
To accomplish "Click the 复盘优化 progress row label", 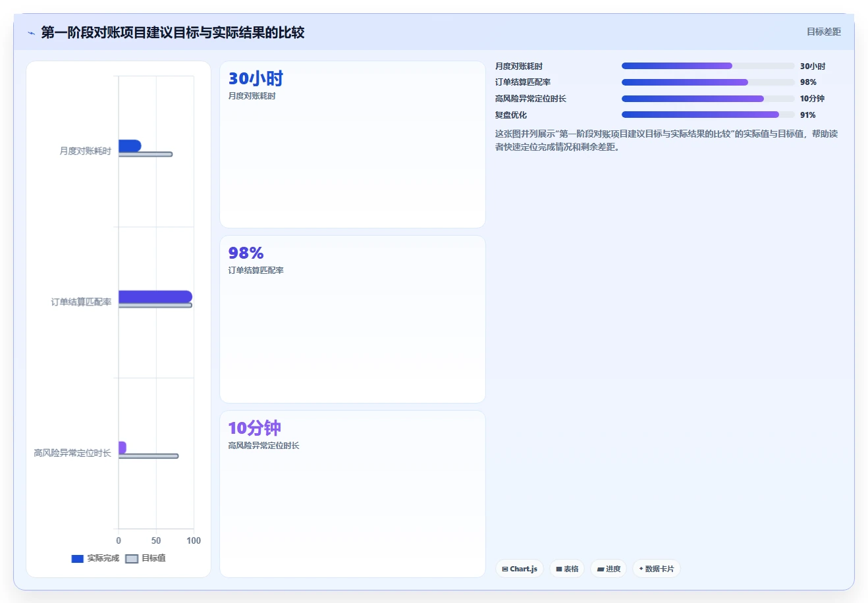I will tap(511, 115).
